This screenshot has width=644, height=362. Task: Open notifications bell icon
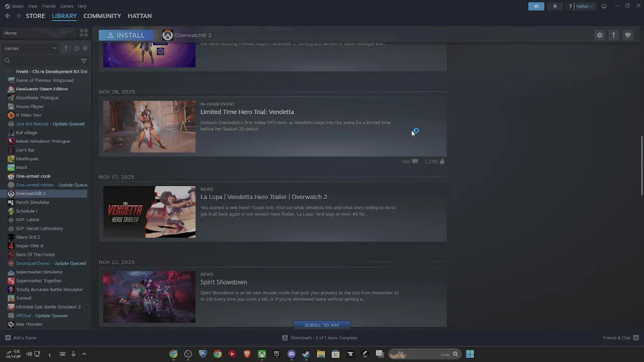(x=555, y=6)
